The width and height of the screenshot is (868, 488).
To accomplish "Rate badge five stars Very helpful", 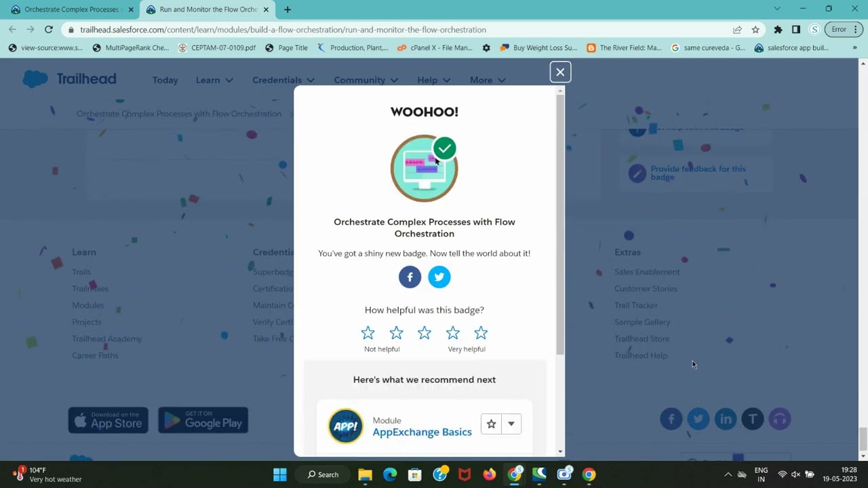I will 481,333.
